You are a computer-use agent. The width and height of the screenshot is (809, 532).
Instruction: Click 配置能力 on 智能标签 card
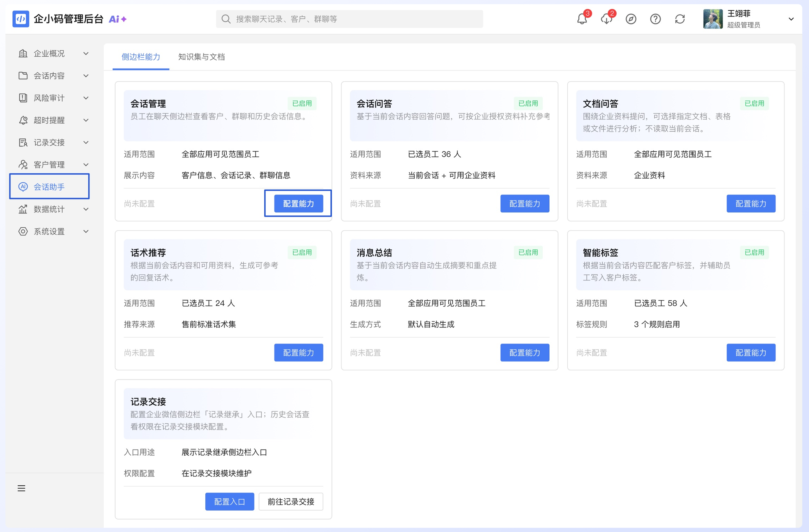751,352
